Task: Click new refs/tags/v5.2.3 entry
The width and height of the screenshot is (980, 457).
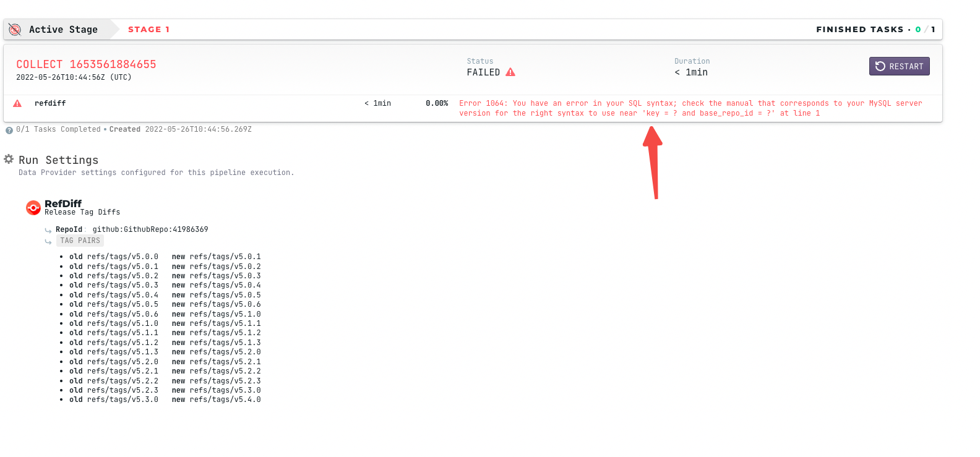Action: [217, 381]
